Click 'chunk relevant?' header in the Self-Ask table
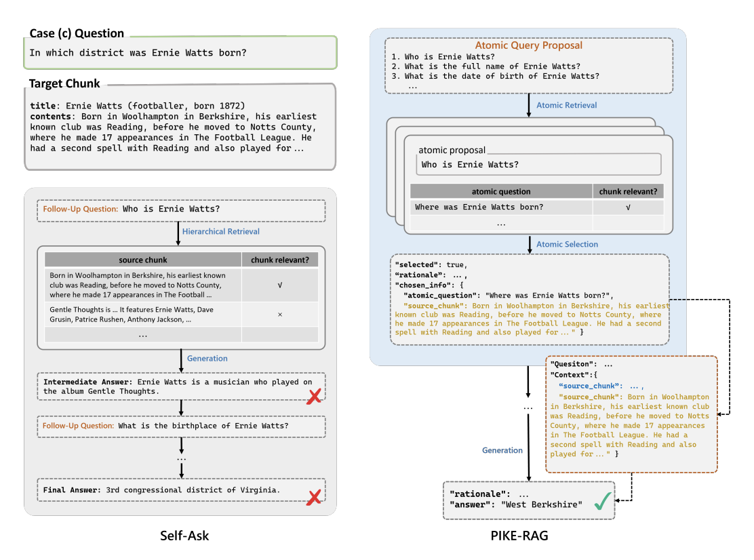Image resolution: width=754 pixels, height=560 pixels. [x=280, y=260]
